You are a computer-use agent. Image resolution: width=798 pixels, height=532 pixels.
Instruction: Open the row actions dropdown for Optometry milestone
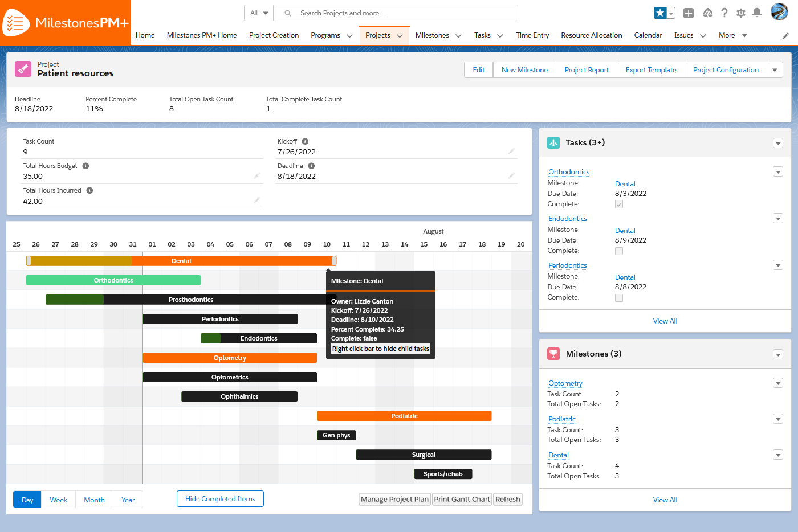pos(778,383)
